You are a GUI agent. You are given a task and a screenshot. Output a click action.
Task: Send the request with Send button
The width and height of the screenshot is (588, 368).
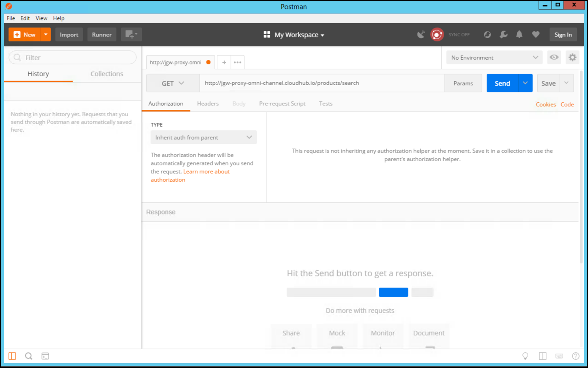502,83
